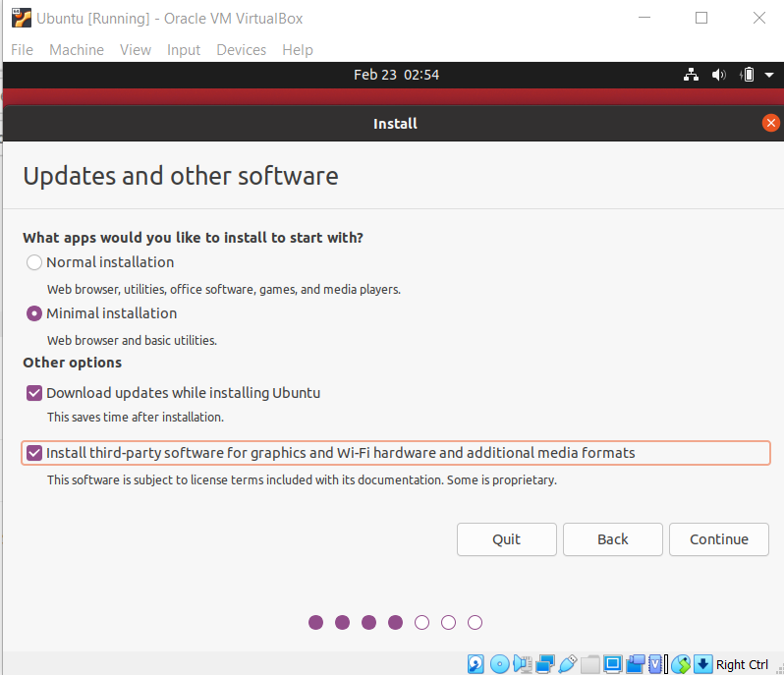This screenshot has width=784, height=675.
Task: Click the license terms proprietary notice text
Action: [x=302, y=480]
